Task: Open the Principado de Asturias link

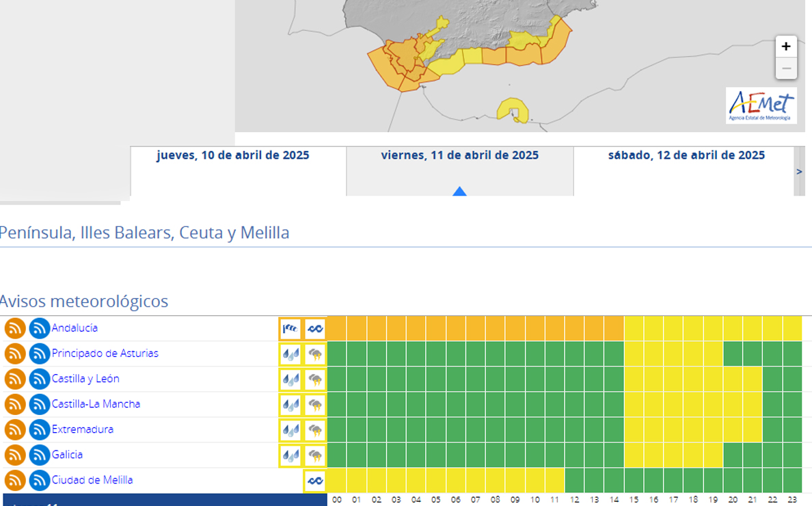Action: [105, 354]
